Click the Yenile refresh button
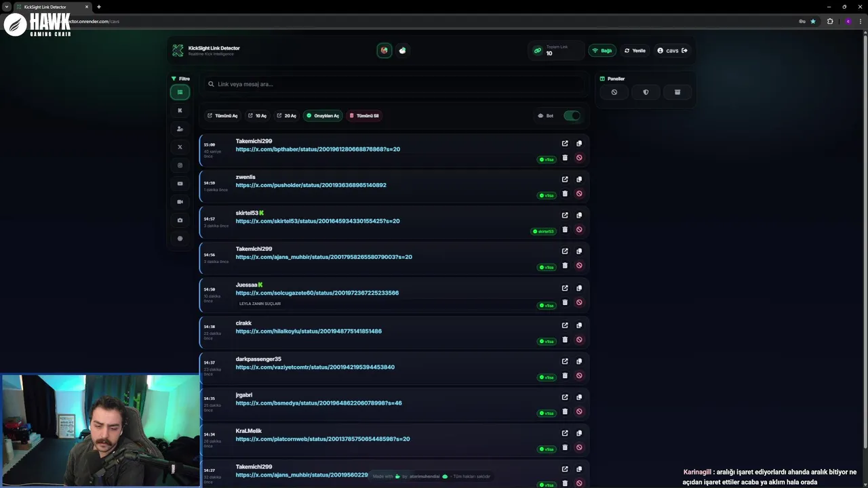 click(x=635, y=50)
